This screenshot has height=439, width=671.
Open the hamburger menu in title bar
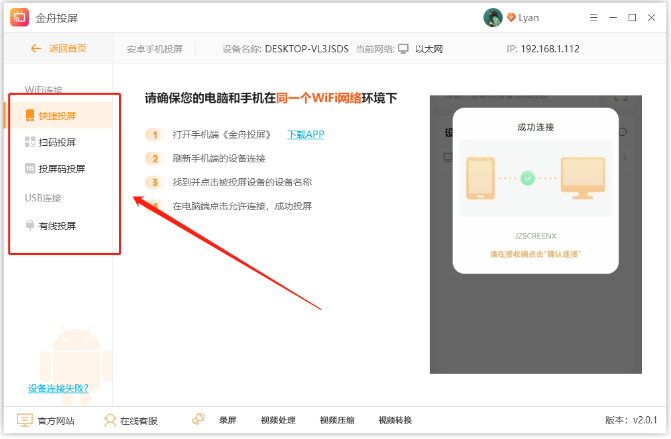click(594, 18)
